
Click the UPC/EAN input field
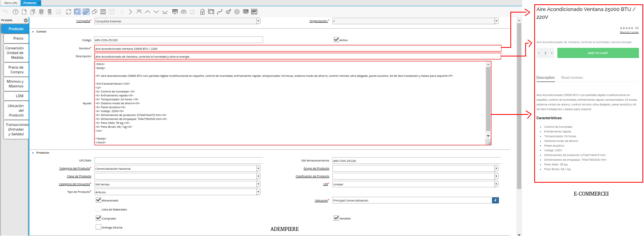178,161
